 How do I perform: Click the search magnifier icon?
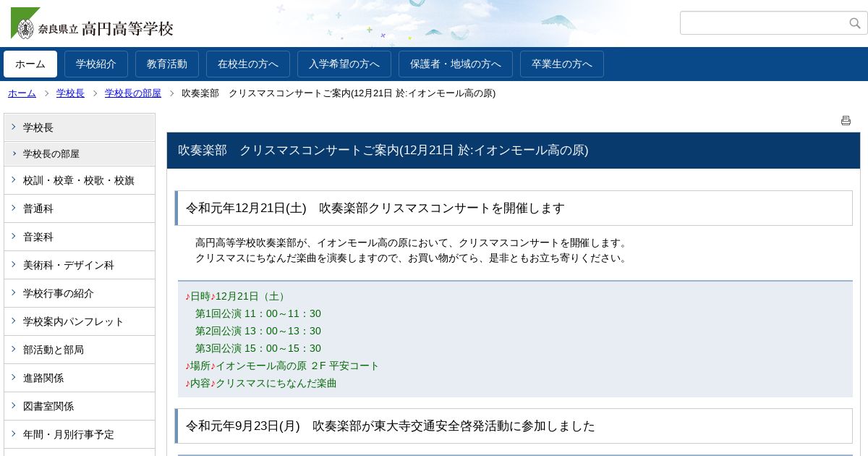click(x=855, y=23)
